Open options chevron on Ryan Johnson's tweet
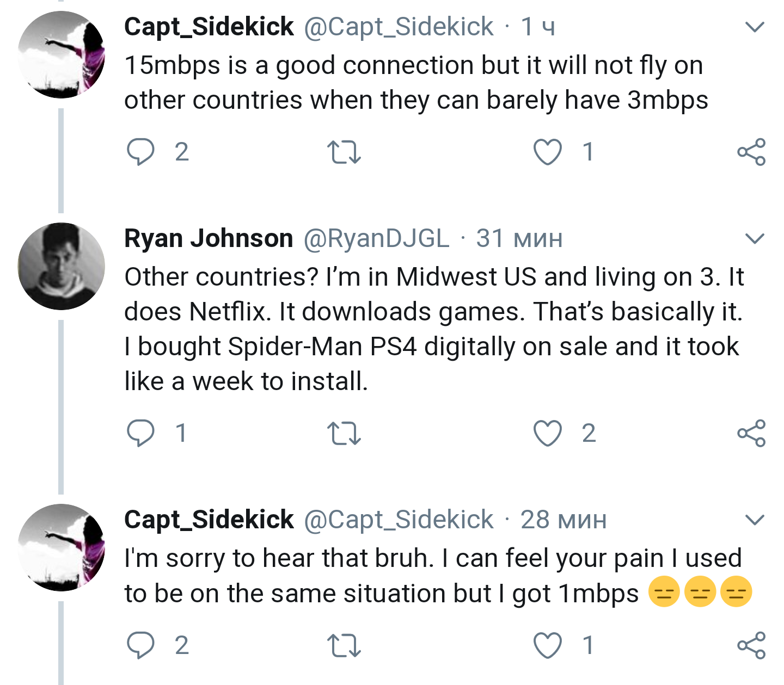Viewport: 784px width, 685px height. point(755,238)
